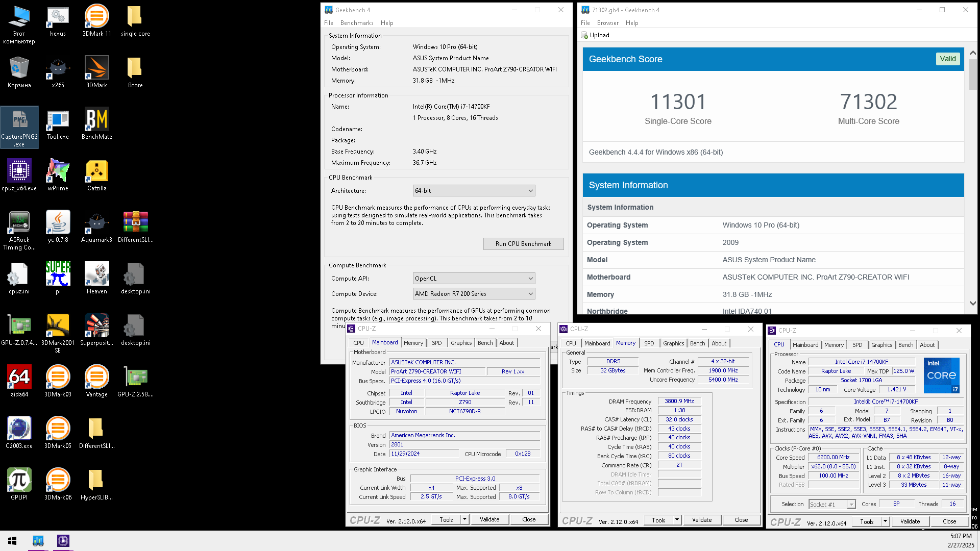Viewport: 980px width, 551px height.
Task: Launch the Heaven benchmark icon
Action: 96,278
